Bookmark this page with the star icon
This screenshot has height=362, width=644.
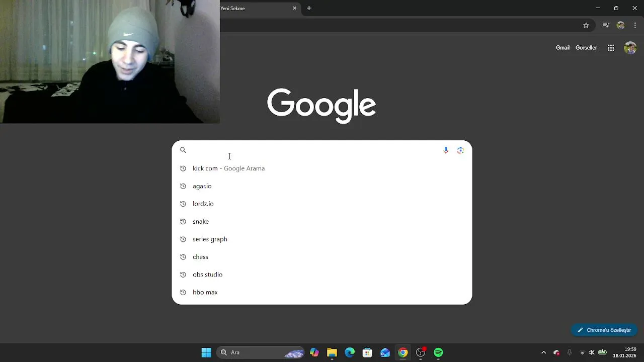(586, 25)
